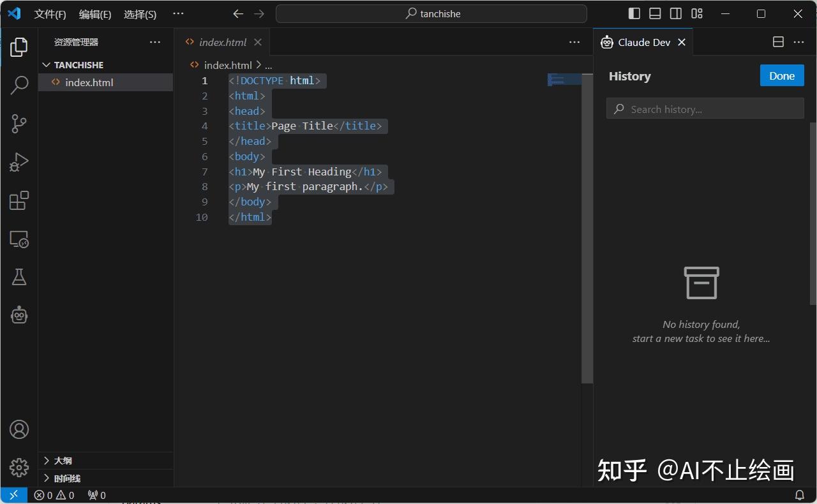This screenshot has height=504, width=817.
Task: Open the Explorer view in activity bar
Action: (19, 46)
